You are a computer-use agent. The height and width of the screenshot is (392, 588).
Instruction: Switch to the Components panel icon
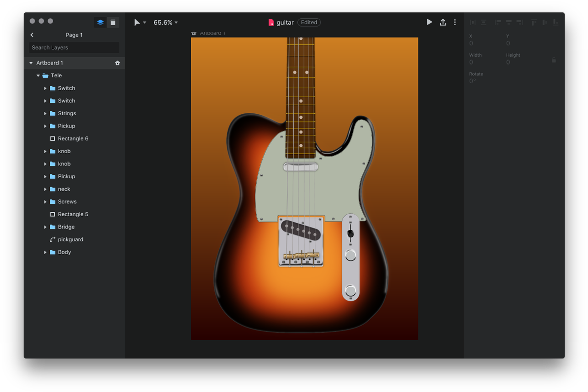pyautogui.click(x=113, y=22)
